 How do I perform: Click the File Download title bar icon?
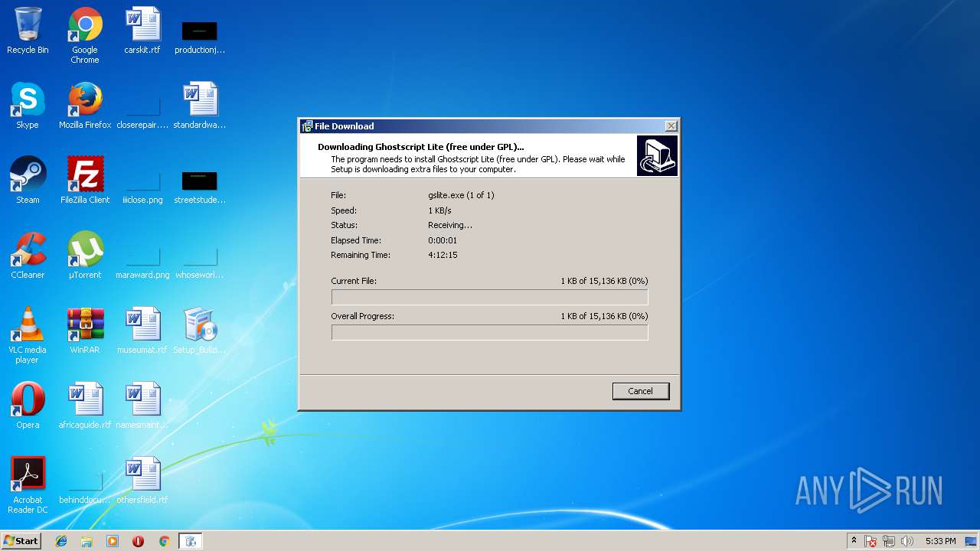(307, 126)
